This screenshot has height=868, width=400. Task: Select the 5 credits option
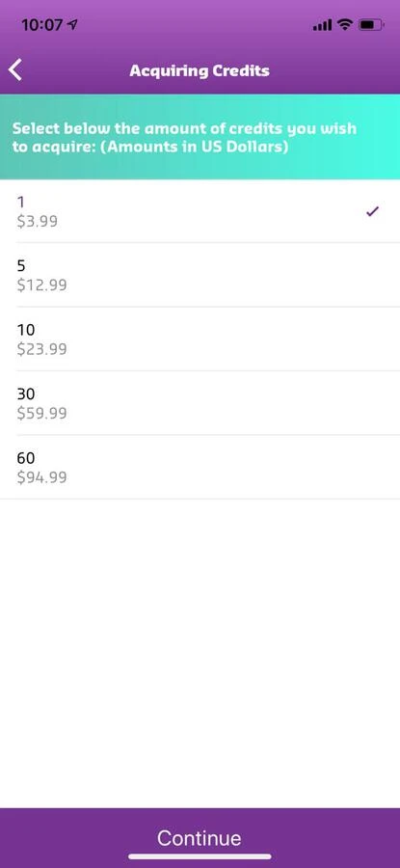[x=200, y=275]
